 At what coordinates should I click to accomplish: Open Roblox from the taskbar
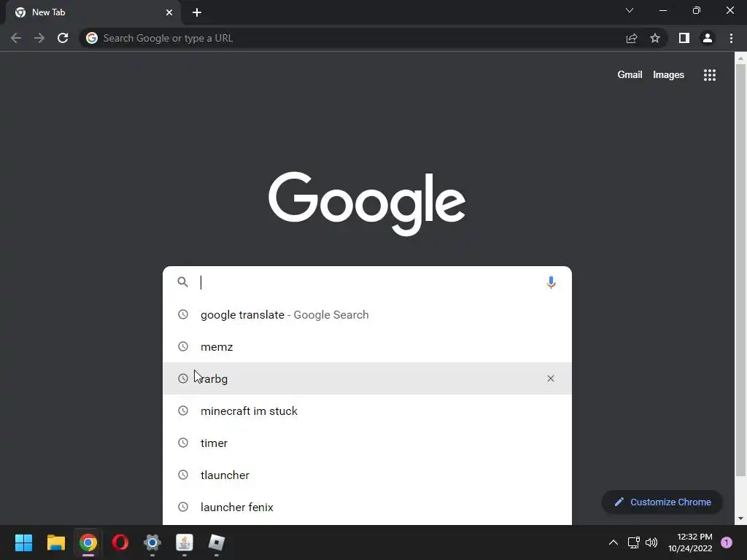[217, 542]
